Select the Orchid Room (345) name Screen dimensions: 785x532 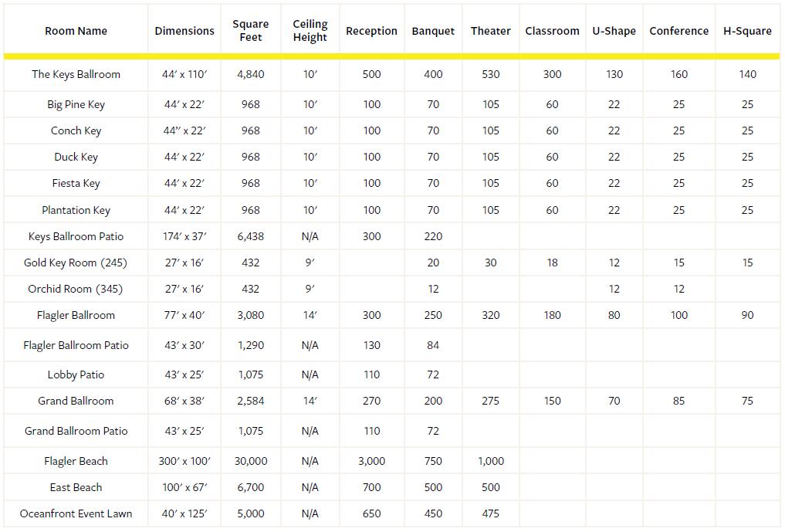pos(76,289)
